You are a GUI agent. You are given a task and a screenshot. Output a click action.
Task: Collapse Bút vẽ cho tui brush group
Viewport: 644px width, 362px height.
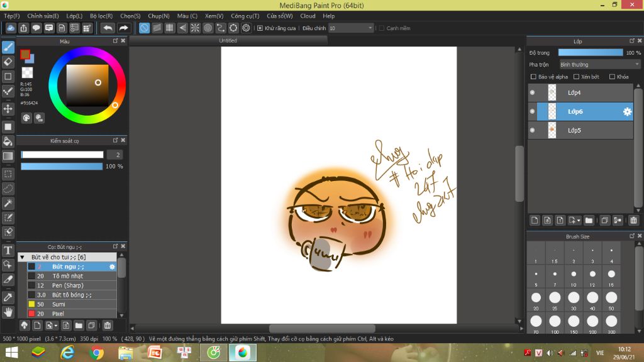pos(22,257)
